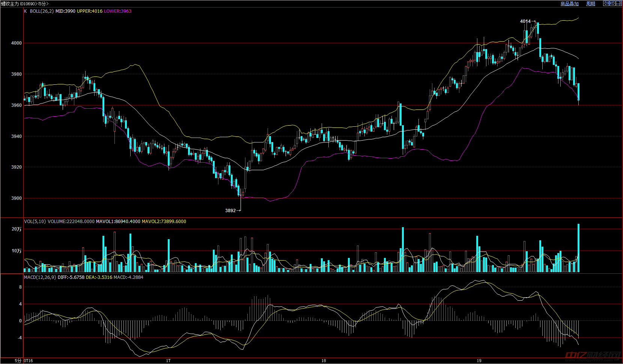Click the 螺纹主力 (010690) title

(19, 4)
